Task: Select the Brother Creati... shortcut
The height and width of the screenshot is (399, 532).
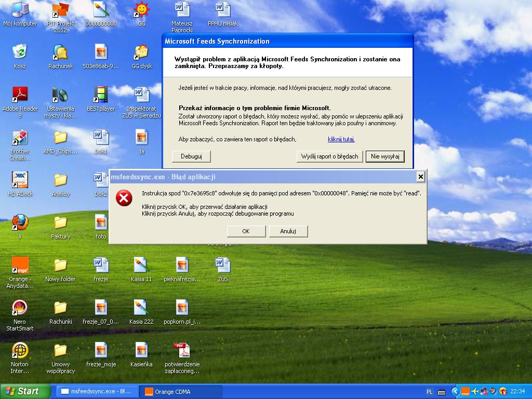Action: click(20, 145)
